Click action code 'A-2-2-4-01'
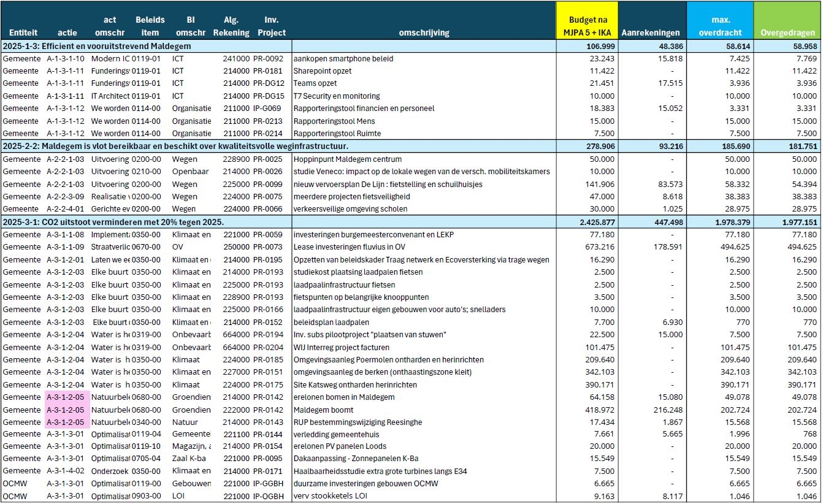 point(66,209)
